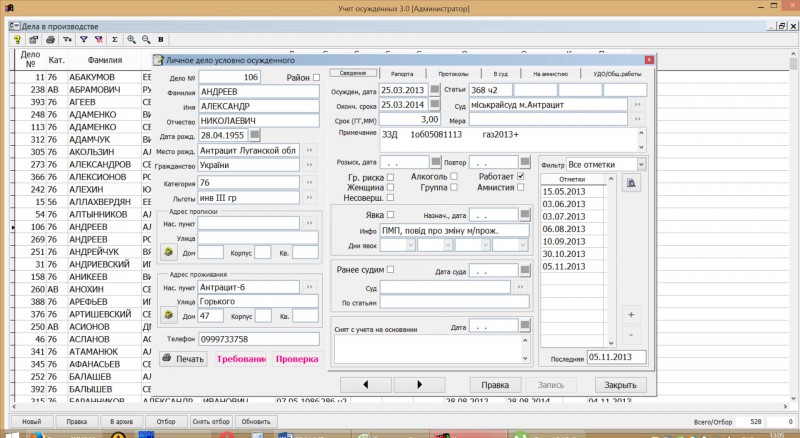Viewport: 800px width, 438px height.
Task: Click the icon button beside Отметки list
Action: [630, 183]
